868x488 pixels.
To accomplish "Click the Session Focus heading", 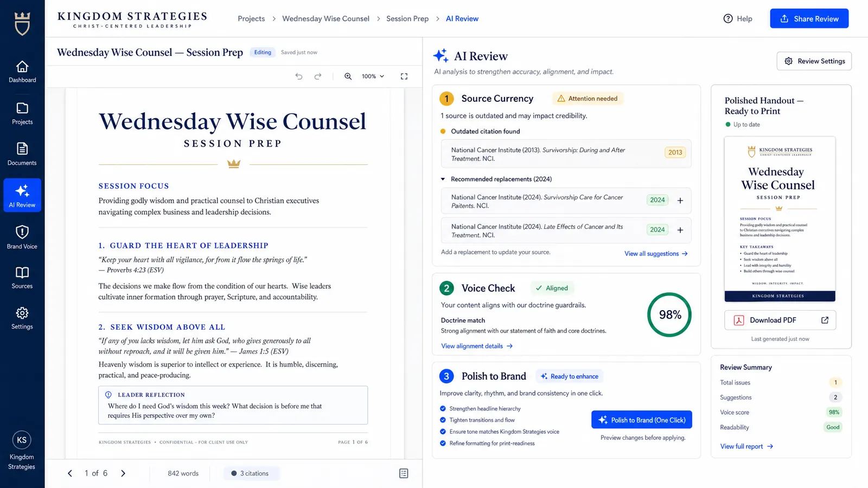I will tap(133, 186).
